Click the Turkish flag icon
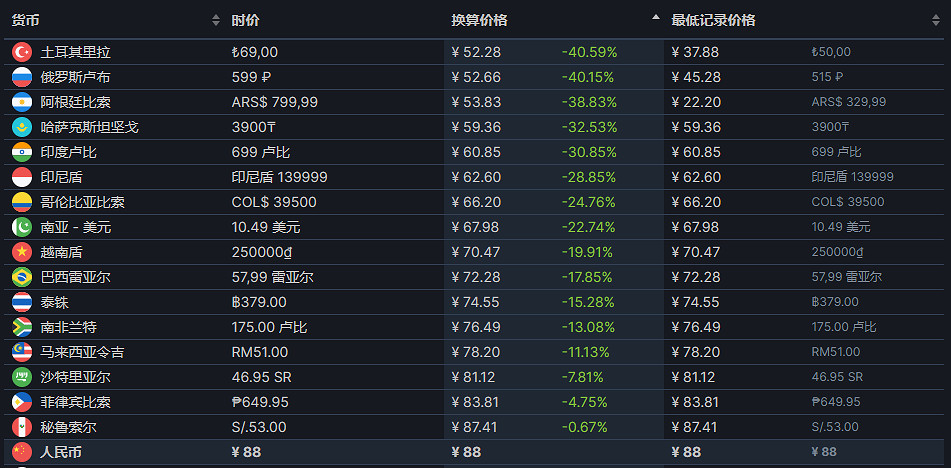Screen dimensions: 951x468 22,52
